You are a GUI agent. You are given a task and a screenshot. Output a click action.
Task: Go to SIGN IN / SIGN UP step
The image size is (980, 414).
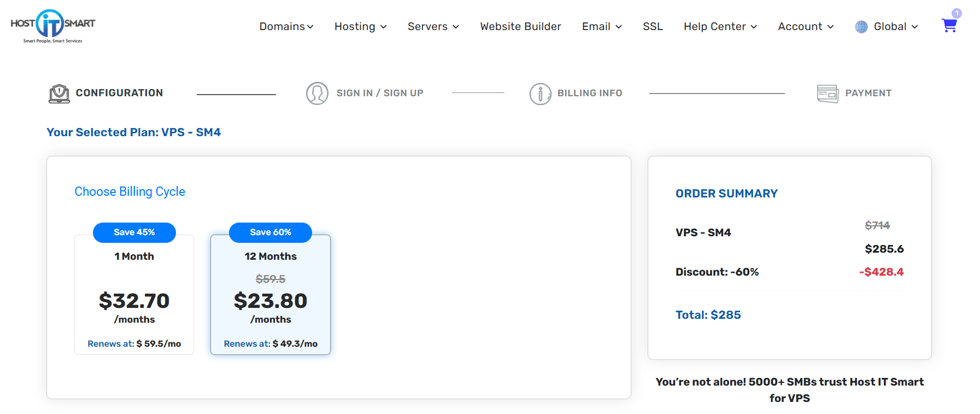pos(380,93)
